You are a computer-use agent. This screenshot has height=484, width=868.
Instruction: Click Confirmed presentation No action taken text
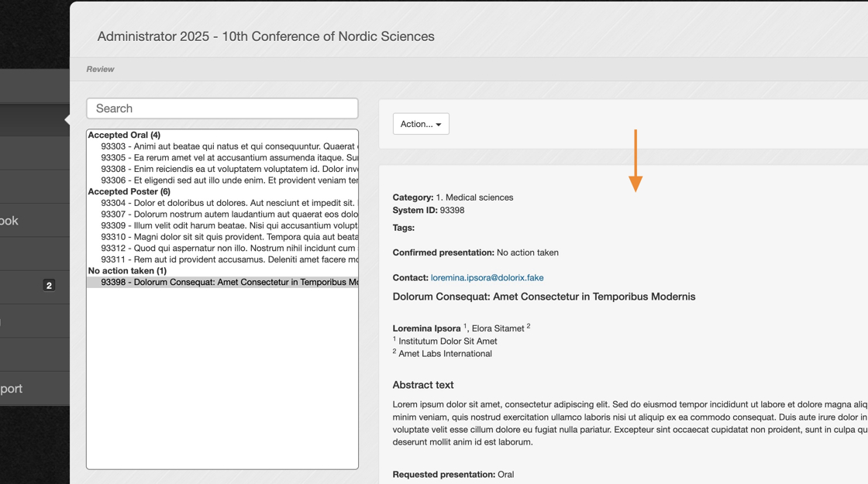point(476,252)
